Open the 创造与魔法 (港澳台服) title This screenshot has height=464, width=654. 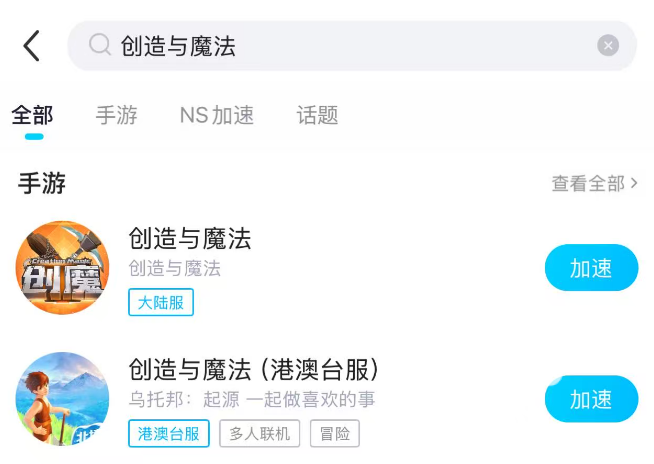255,369
